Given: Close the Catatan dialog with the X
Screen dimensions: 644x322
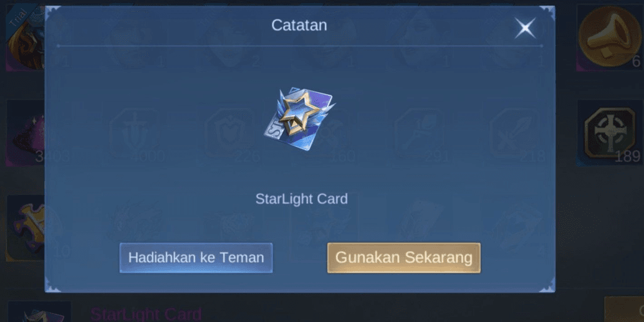Looking at the screenshot, I should (x=526, y=28).
